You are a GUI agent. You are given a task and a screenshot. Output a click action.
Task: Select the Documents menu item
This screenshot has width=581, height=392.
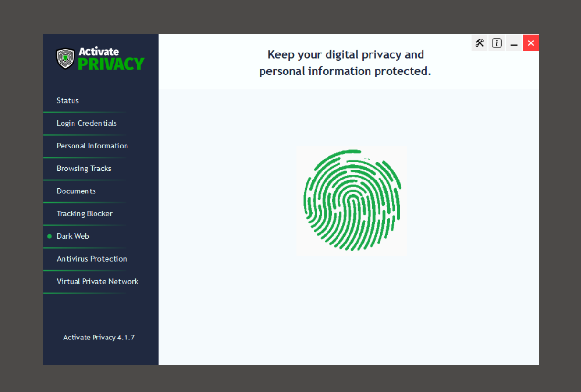(x=101, y=191)
